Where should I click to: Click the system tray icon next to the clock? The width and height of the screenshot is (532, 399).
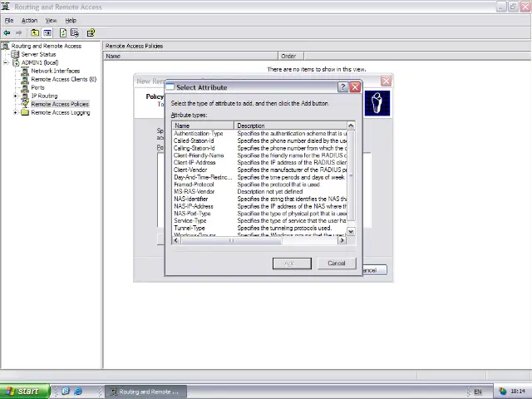point(502,392)
